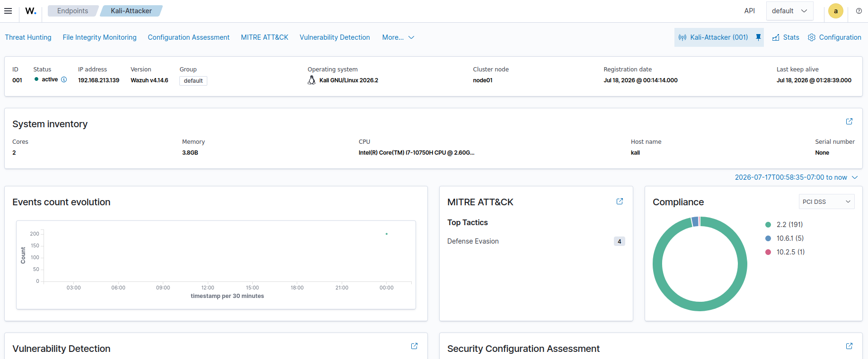Open System inventory in new view
This screenshot has height=359, width=868.
849,122
